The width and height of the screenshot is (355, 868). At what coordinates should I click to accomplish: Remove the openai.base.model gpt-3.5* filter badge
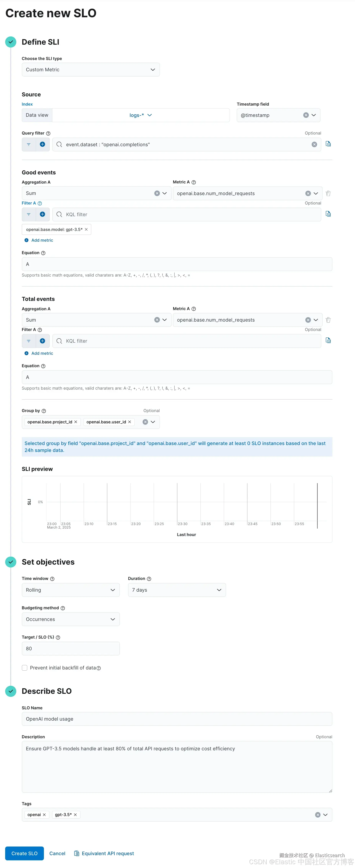[86, 229]
